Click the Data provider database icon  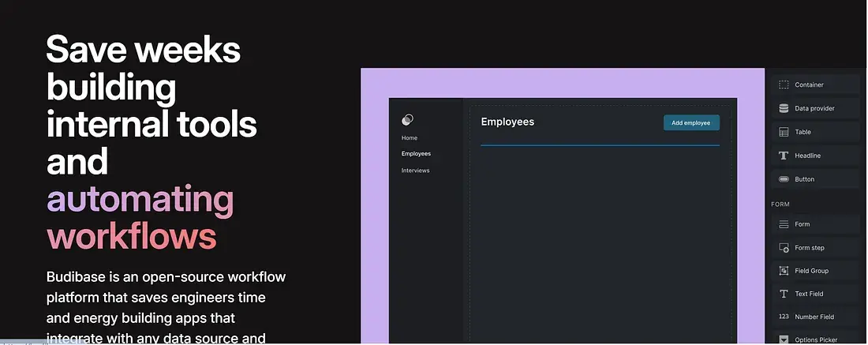(x=784, y=108)
